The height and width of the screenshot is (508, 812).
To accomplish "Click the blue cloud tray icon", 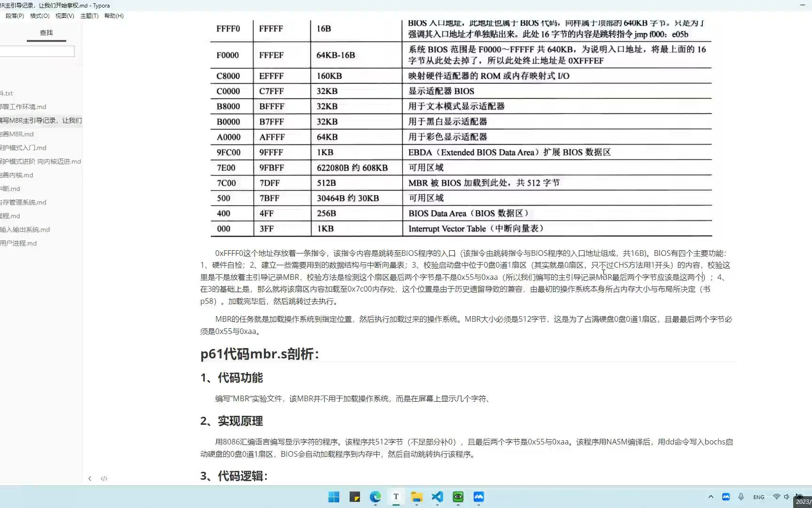I will click(726, 497).
